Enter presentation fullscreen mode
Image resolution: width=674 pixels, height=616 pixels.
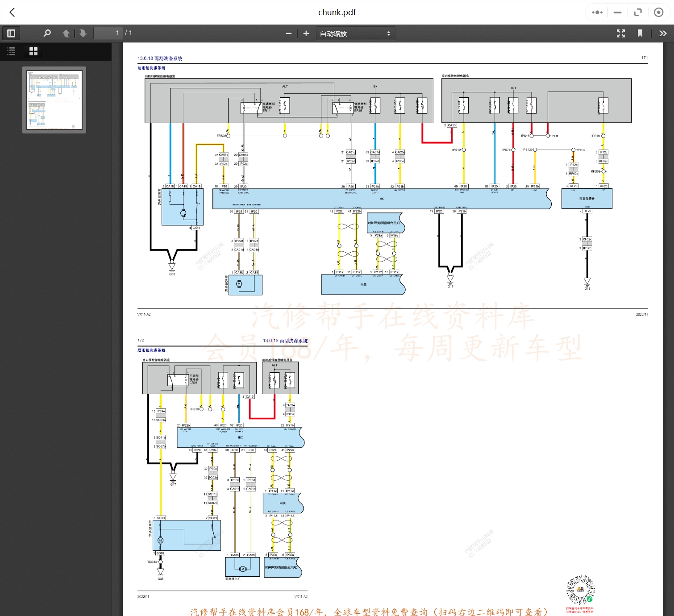point(620,33)
